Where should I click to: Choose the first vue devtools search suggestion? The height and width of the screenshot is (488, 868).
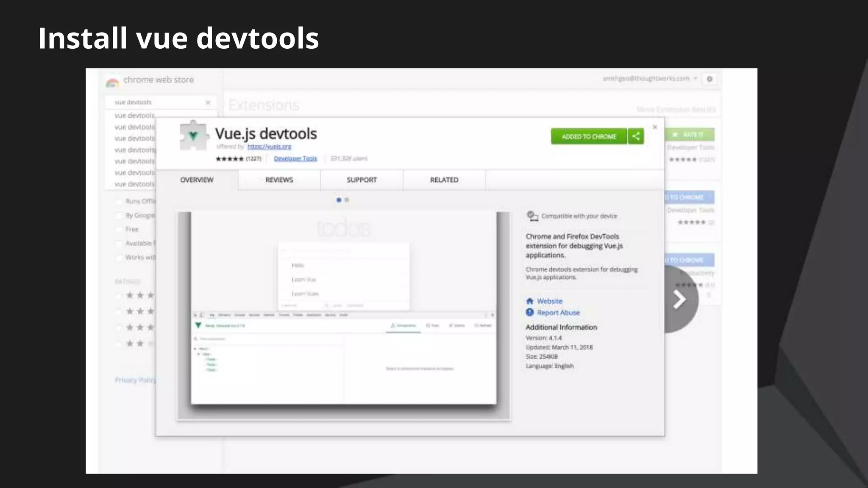[x=135, y=115]
